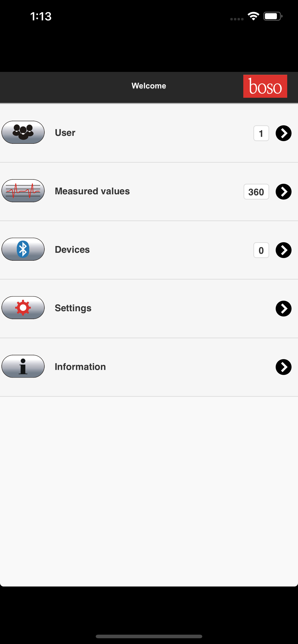The height and width of the screenshot is (644, 298).
Task: Open Settings via its arrow chevron
Action: [283, 309]
